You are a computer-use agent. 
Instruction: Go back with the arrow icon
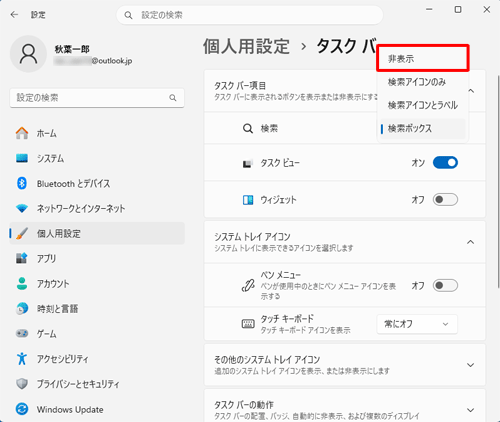14,15
